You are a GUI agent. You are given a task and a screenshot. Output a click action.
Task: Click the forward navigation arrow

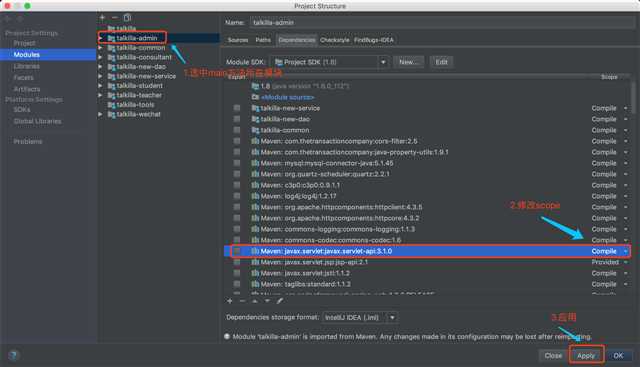click(20, 19)
